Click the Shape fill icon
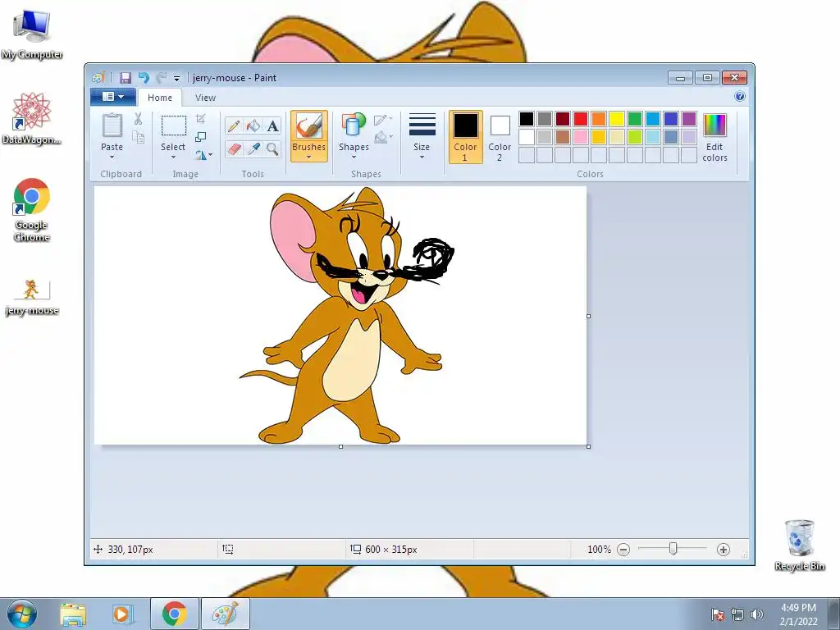 382,138
